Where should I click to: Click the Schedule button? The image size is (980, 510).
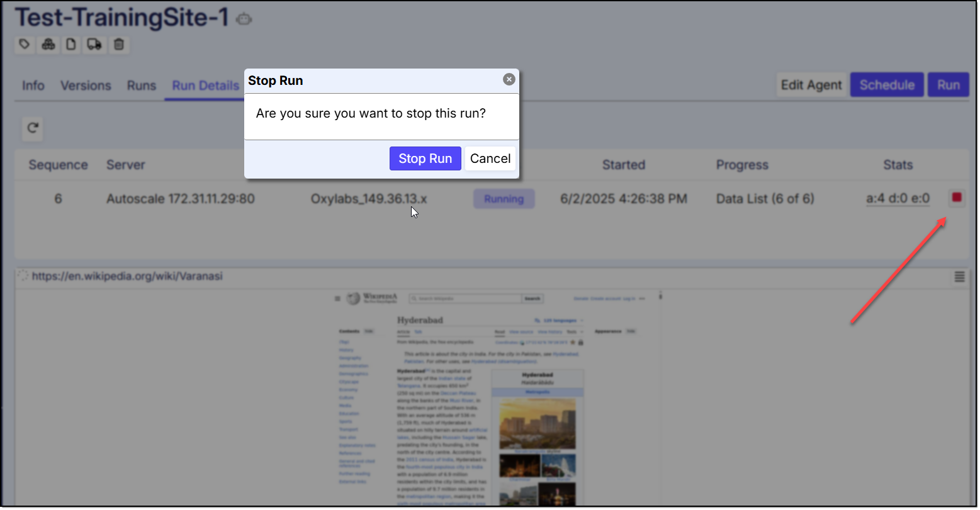tap(886, 85)
